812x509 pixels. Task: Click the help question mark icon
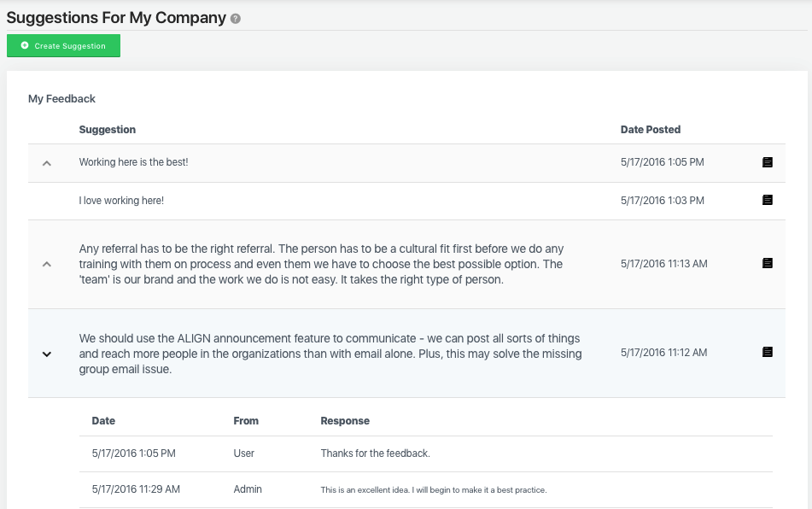coord(236,18)
